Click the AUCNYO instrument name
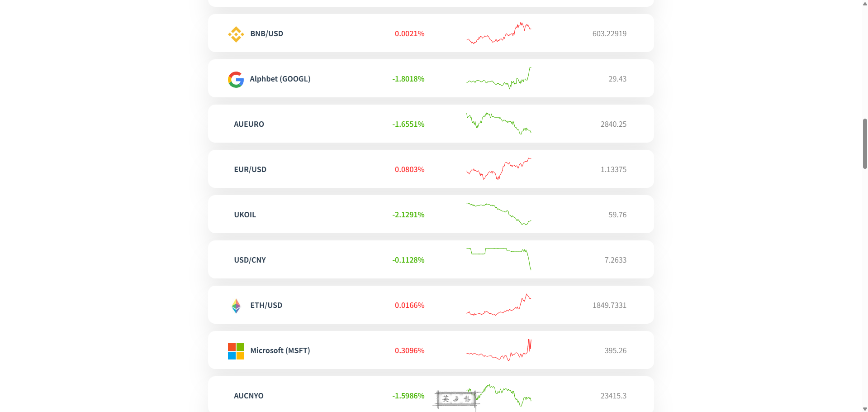Viewport: 868px width, 412px height. [248, 396]
